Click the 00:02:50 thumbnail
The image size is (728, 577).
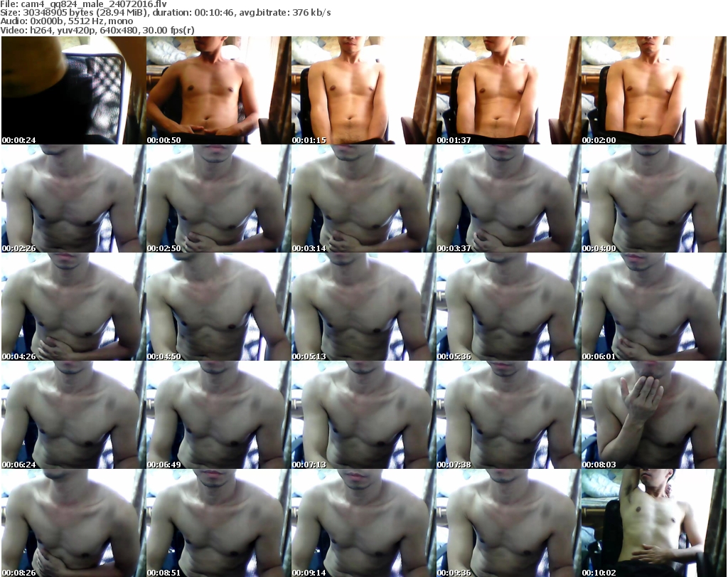pos(219,198)
